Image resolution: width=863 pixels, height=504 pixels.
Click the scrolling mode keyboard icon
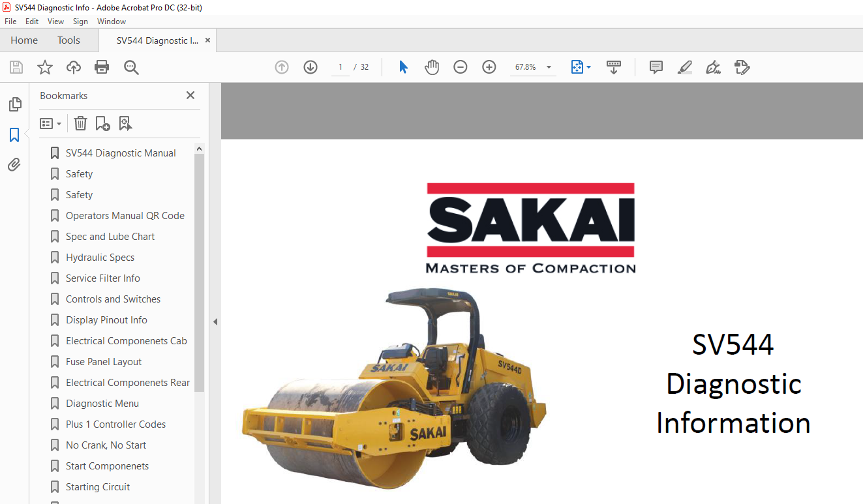tap(614, 67)
